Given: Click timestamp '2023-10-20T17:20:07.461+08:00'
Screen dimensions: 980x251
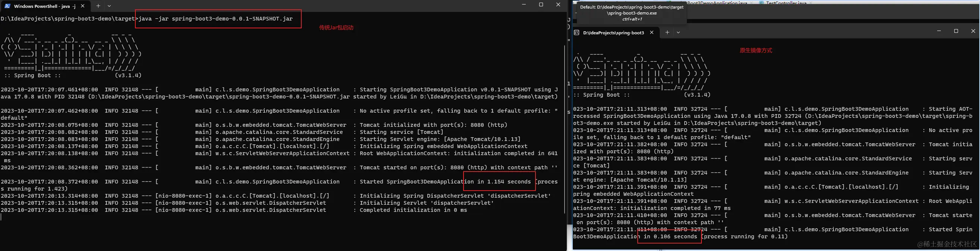Looking at the screenshot, I should coord(49,90).
